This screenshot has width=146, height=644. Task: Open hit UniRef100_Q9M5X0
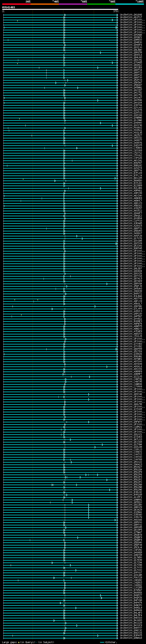click(131, 40)
